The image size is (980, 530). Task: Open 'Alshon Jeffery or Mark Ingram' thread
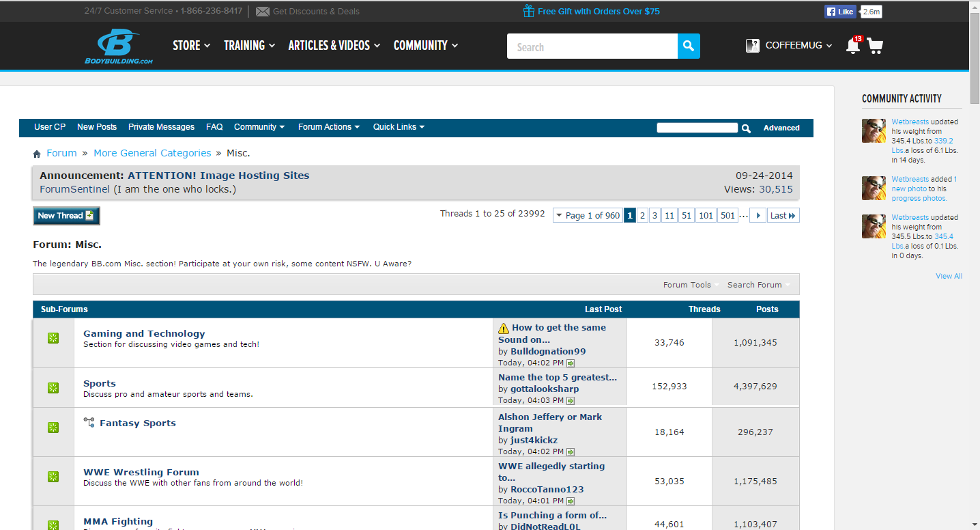pos(550,423)
